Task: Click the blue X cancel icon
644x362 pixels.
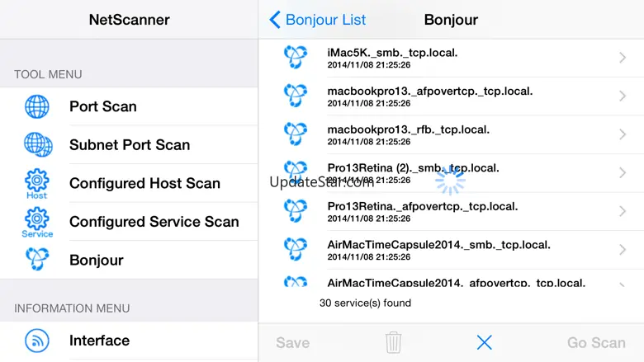Action: pyautogui.click(x=484, y=342)
